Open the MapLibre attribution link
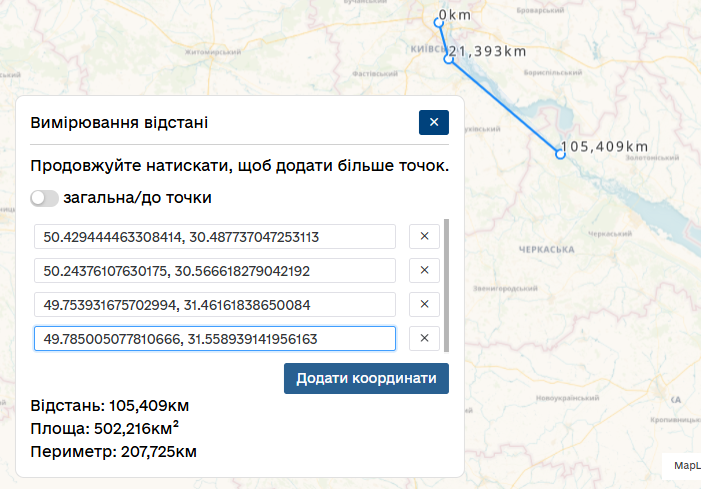This screenshot has height=489, width=701. pyautogui.click(x=686, y=465)
